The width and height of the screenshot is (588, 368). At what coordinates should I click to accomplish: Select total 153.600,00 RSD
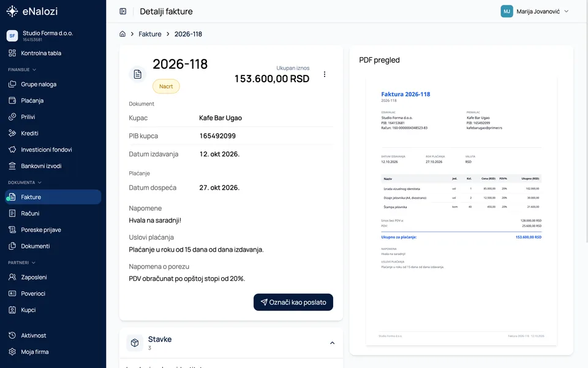click(x=272, y=79)
